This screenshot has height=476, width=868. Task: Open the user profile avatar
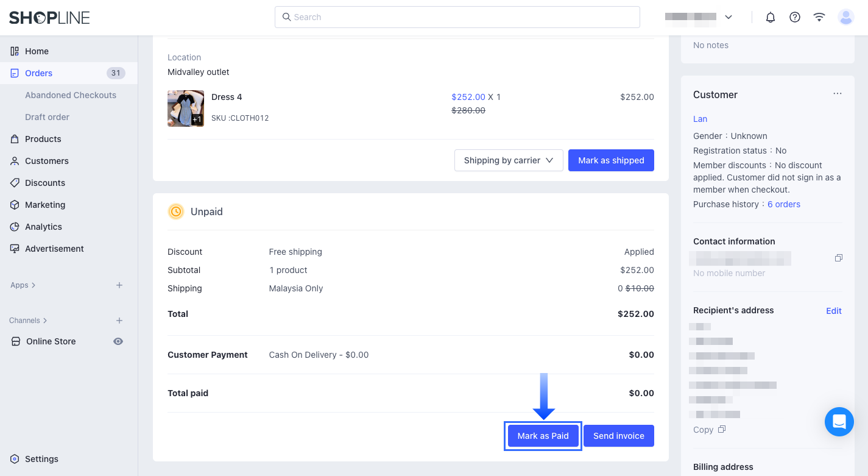tap(846, 17)
